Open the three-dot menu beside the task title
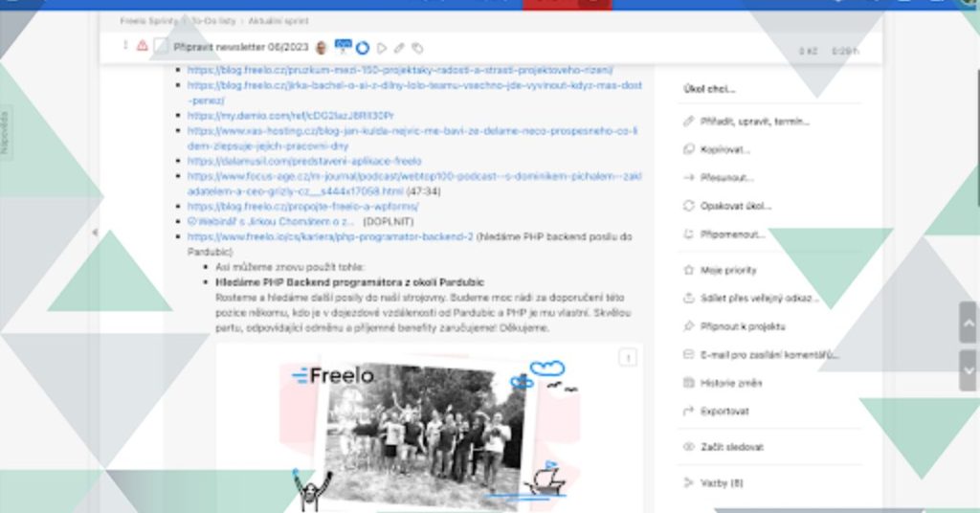The width and height of the screenshot is (980, 513). pyautogui.click(x=125, y=46)
